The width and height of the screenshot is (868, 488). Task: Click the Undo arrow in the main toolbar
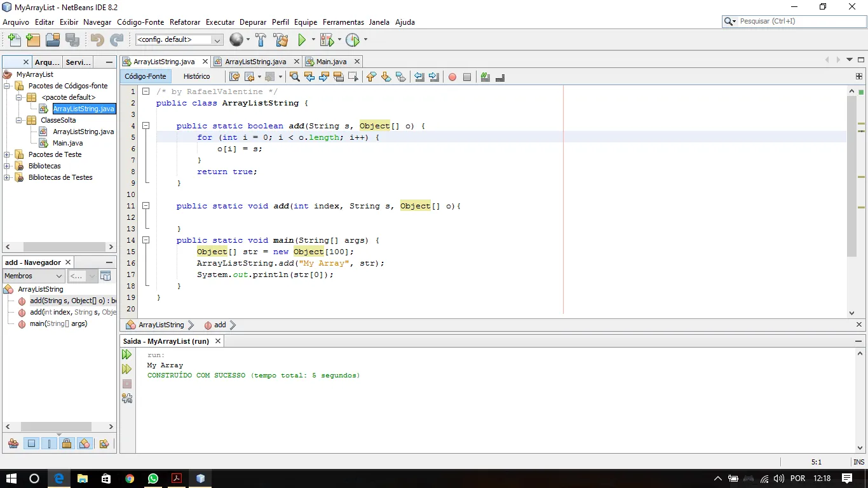pos(97,40)
